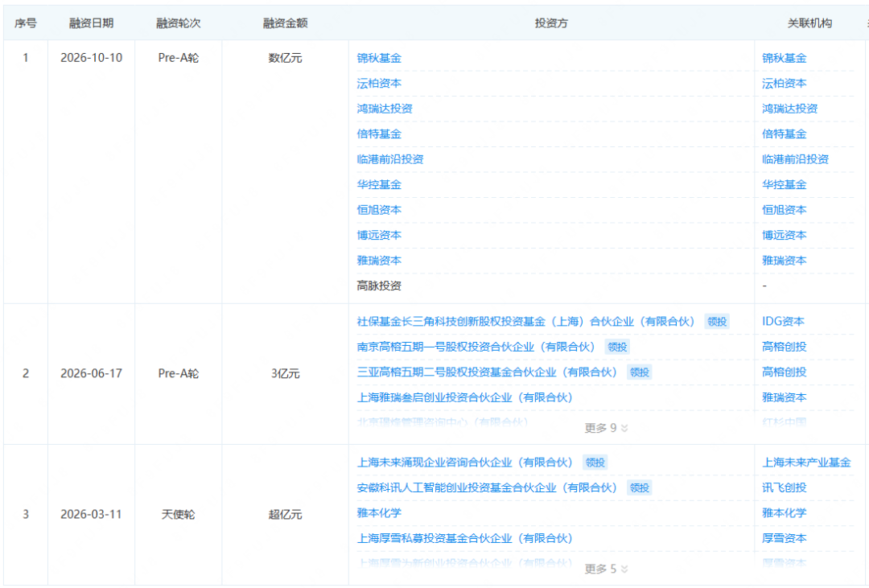Click 领投 tag beside 上海未来涌现
The image size is (869, 588).
[595, 463]
